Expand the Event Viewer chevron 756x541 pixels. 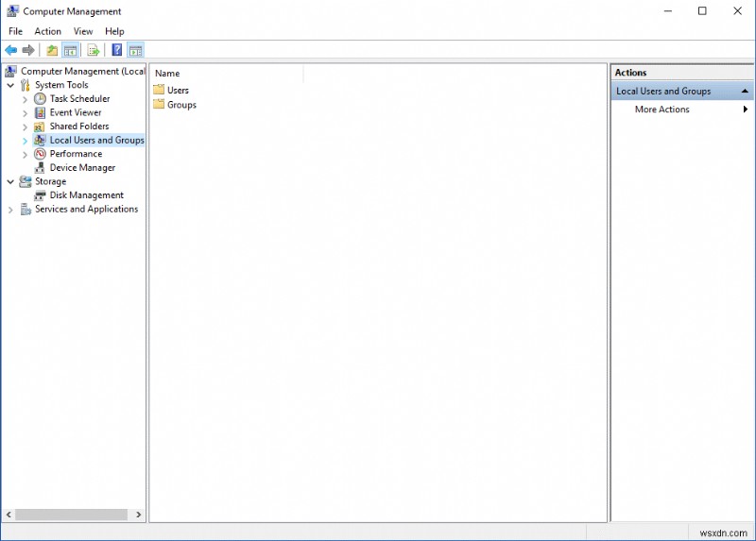[x=26, y=113]
